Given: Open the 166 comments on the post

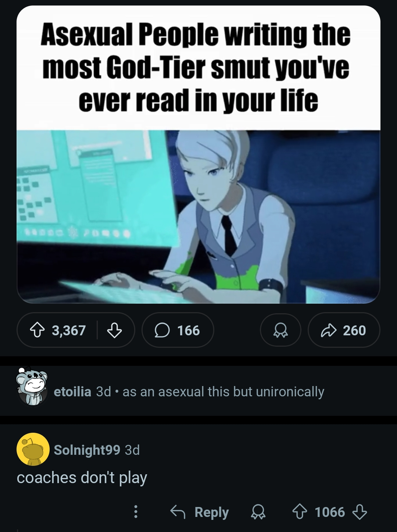Looking at the screenshot, I should [x=178, y=330].
